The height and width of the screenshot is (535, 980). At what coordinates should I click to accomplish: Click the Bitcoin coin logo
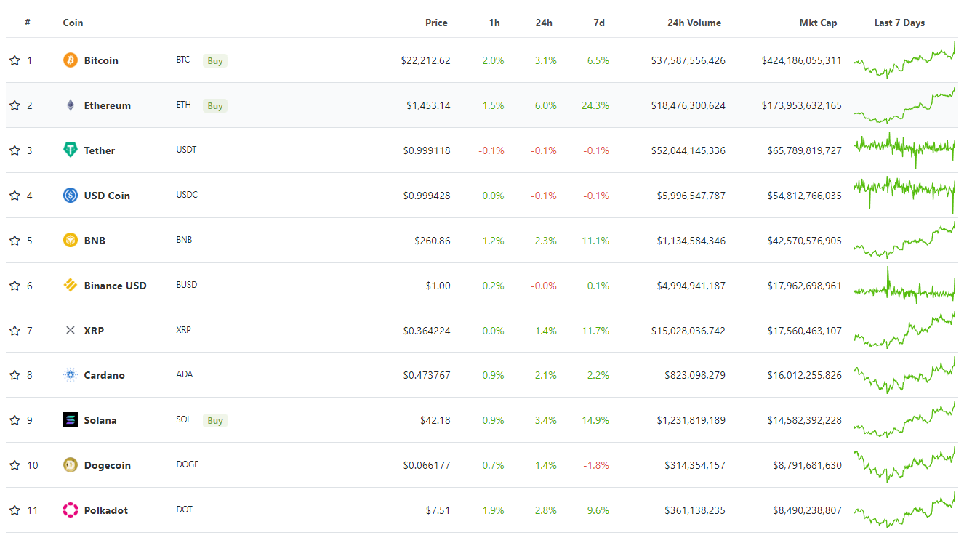point(71,60)
